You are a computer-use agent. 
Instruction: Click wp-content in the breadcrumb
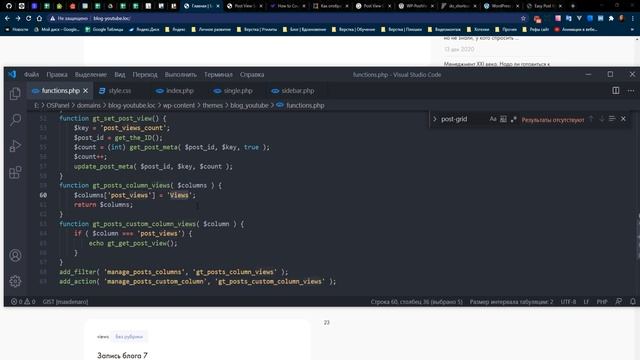[179, 105]
